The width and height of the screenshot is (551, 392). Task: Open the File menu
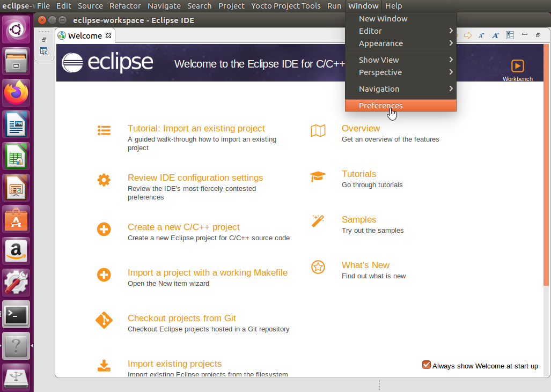(43, 6)
